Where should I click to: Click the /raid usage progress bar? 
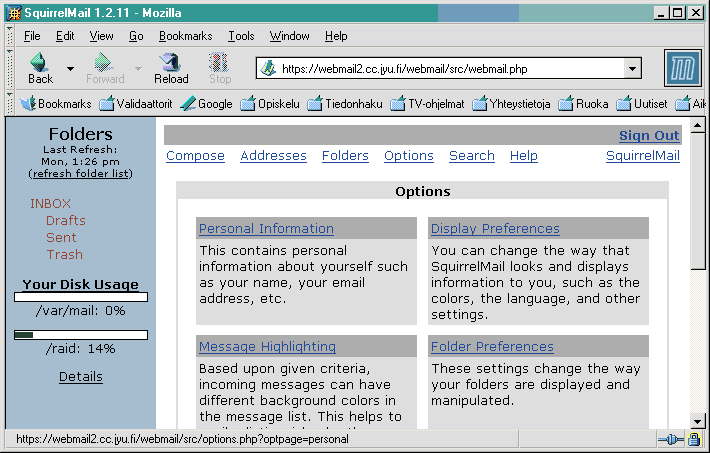[81, 335]
